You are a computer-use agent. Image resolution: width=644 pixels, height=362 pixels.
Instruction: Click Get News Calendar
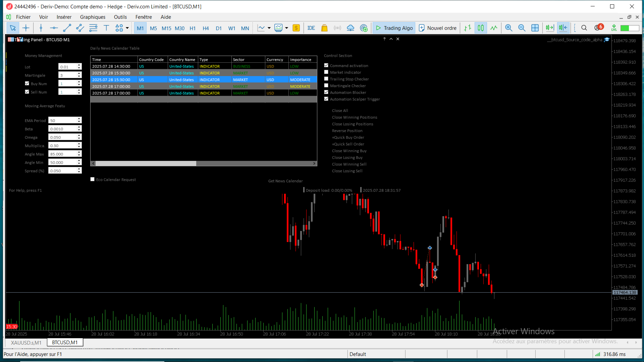point(285,181)
